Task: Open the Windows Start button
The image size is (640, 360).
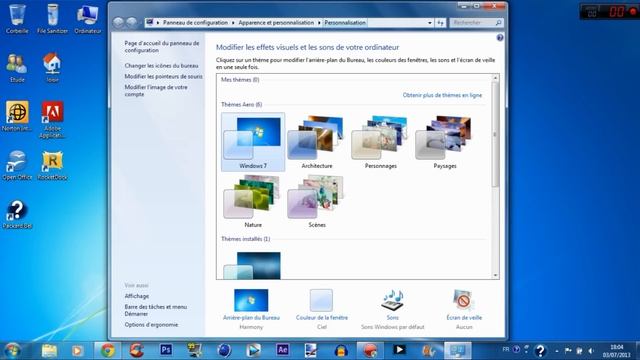Action: pos(12,351)
